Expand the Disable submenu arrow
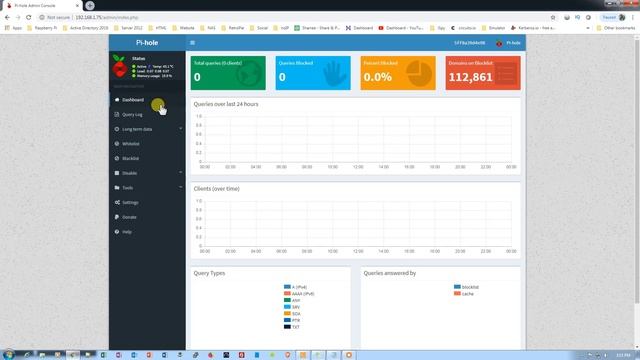Screen dimensions: 640x360 [x=180, y=173]
